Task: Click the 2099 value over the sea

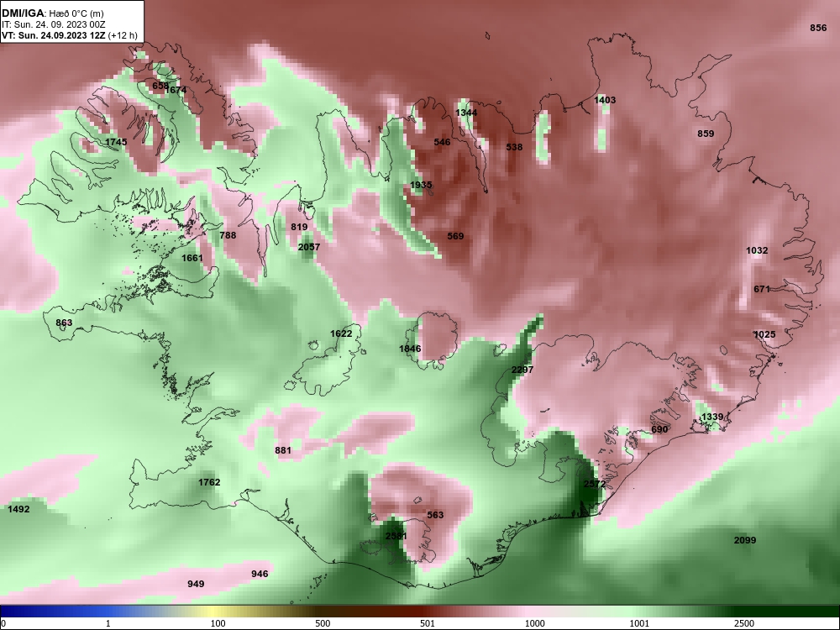Action: coord(744,540)
